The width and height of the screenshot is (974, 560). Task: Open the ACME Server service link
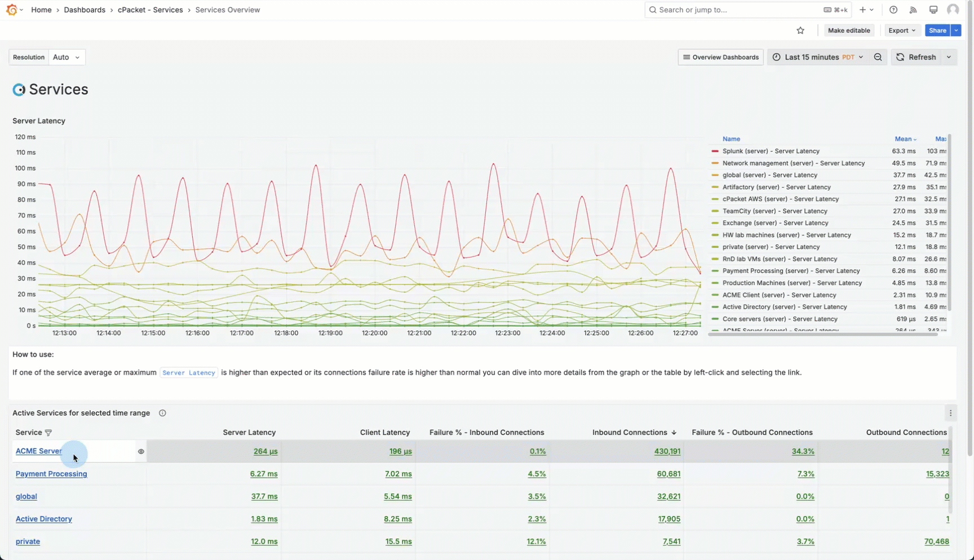pyautogui.click(x=39, y=451)
